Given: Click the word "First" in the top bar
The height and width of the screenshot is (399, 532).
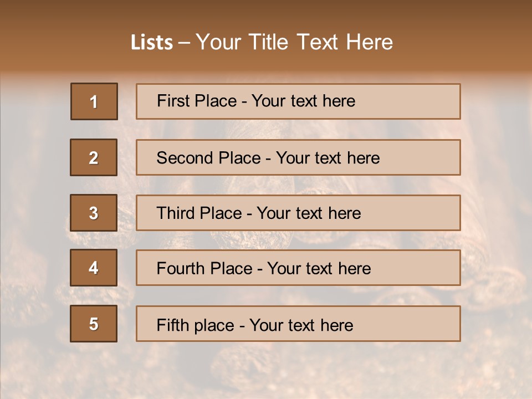Looking at the screenshot, I should (173, 101).
